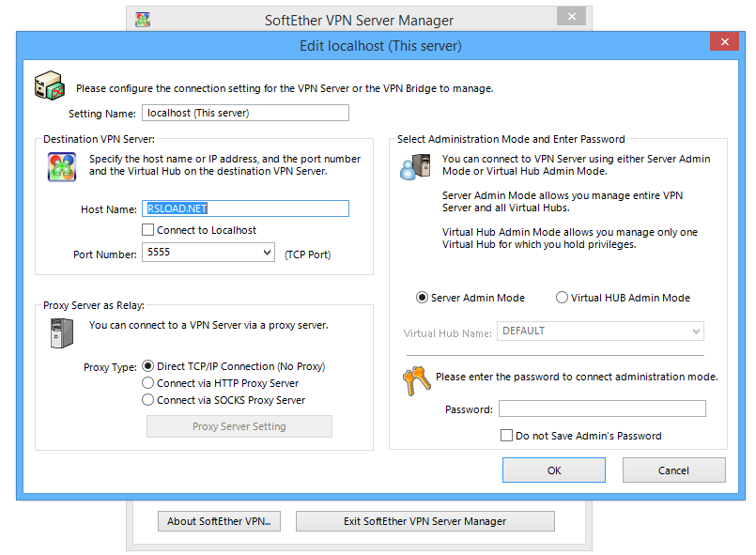Select Direct TCP/IP Connection (No Proxy)
Image resolution: width=756 pixels, height=555 pixels.
[x=148, y=366]
